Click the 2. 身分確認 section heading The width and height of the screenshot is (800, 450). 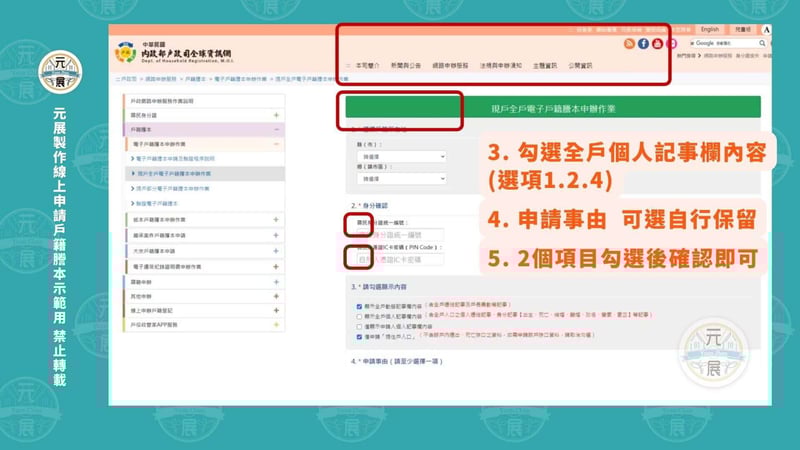(370, 206)
